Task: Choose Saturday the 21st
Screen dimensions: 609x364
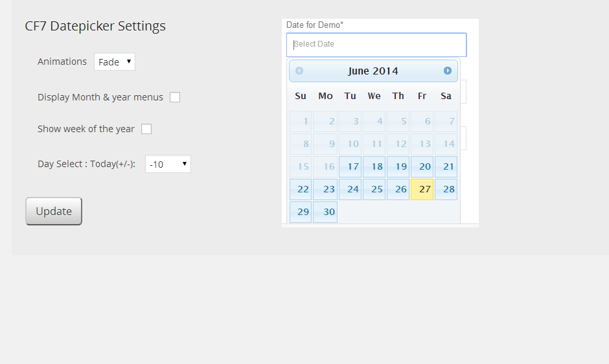Action: 446,166
